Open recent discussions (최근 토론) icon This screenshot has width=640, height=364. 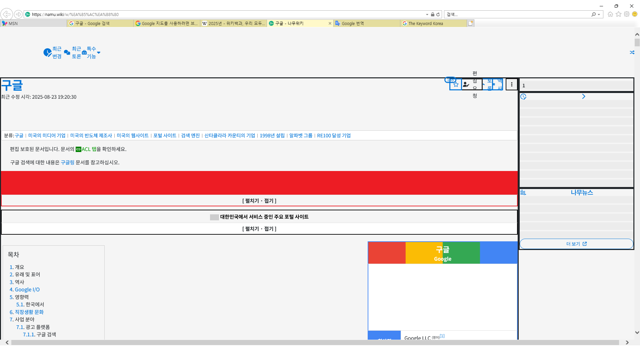click(67, 53)
